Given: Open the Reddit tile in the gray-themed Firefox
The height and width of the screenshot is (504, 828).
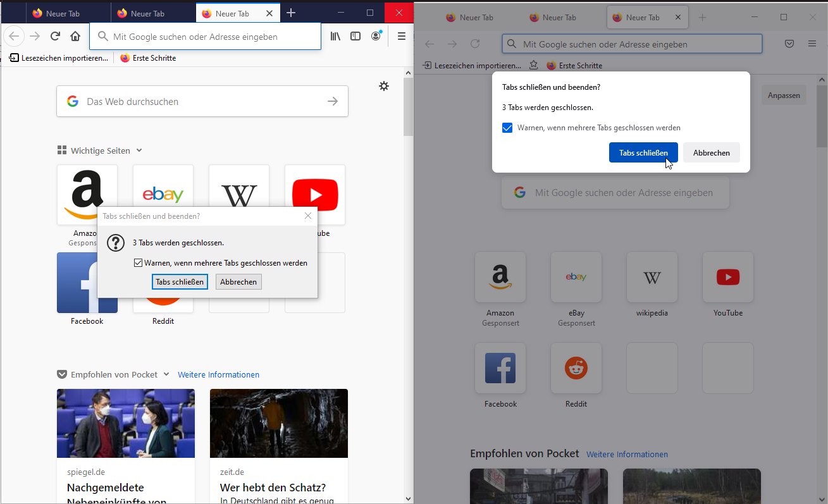Looking at the screenshot, I should pyautogui.click(x=576, y=368).
